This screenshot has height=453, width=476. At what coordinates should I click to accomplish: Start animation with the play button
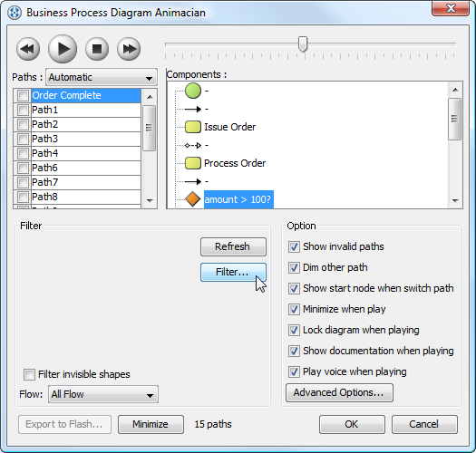click(63, 49)
